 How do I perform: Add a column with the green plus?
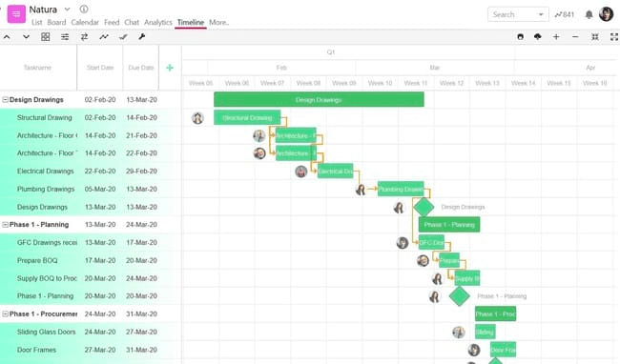point(170,68)
